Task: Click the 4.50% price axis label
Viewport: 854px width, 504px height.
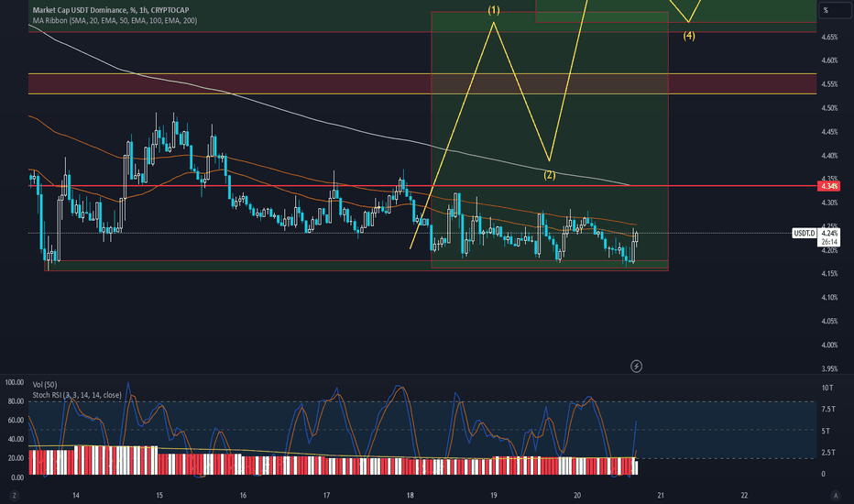Action: click(829, 108)
